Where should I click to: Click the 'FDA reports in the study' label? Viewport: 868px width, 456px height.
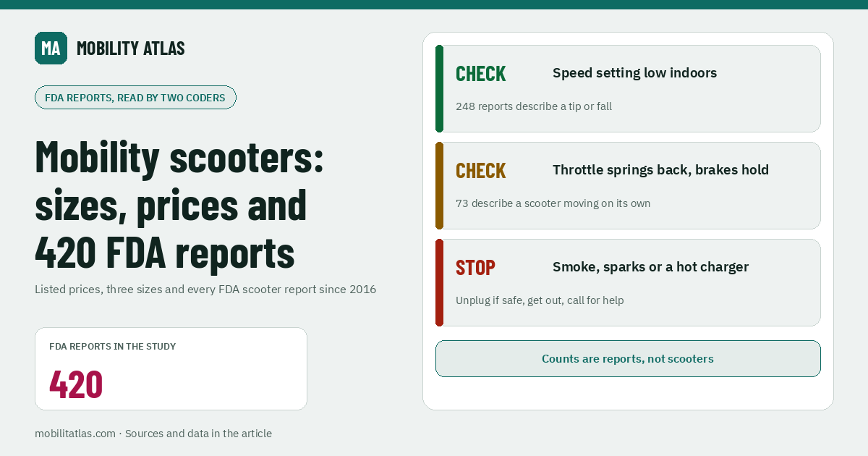point(112,347)
